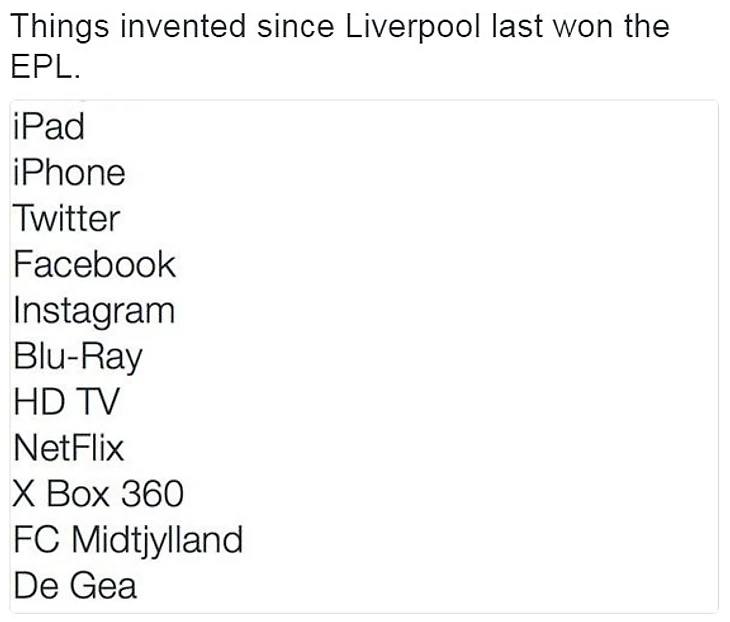
Task: Click the word the in the caption
Action: coord(645,25)
